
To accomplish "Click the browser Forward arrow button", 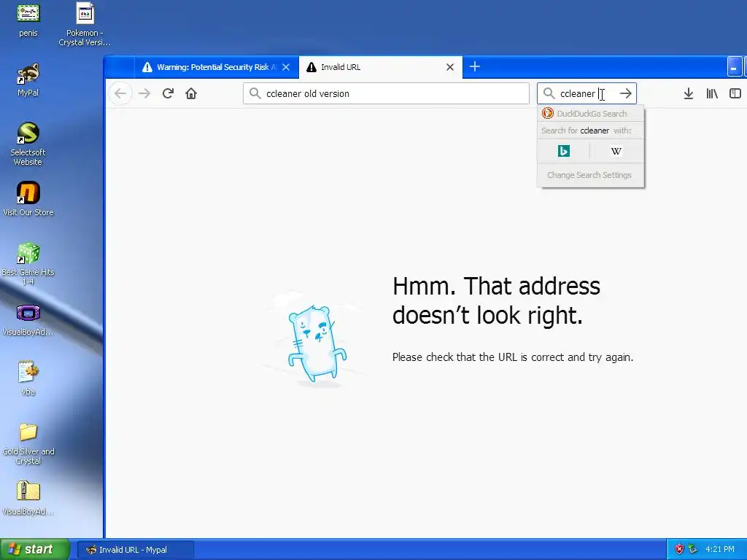I will pyautogui.click(x=144, y=93).
